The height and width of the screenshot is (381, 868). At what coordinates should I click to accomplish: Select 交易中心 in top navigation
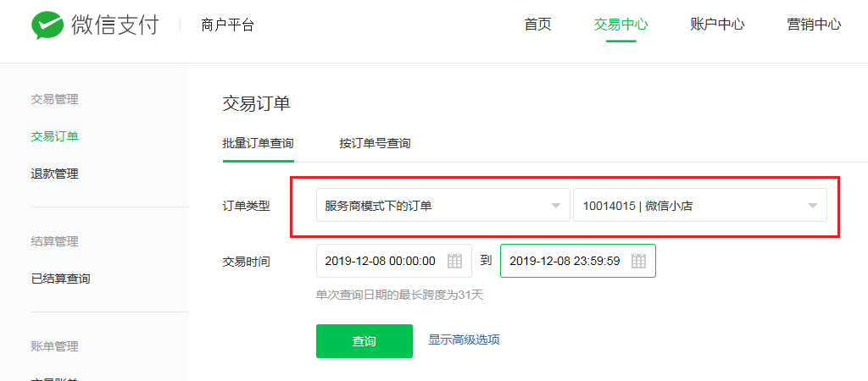(620, 25)
